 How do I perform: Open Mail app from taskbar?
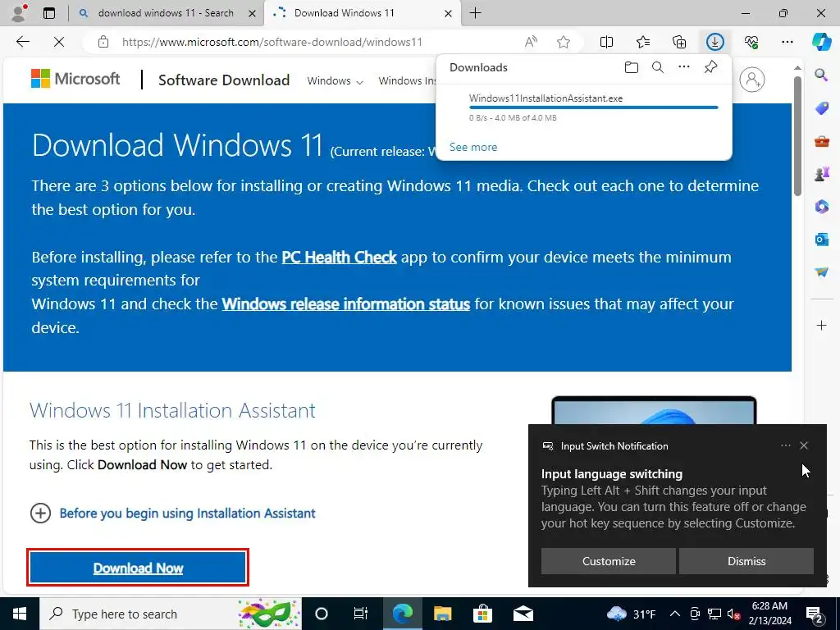coord(523,614)
